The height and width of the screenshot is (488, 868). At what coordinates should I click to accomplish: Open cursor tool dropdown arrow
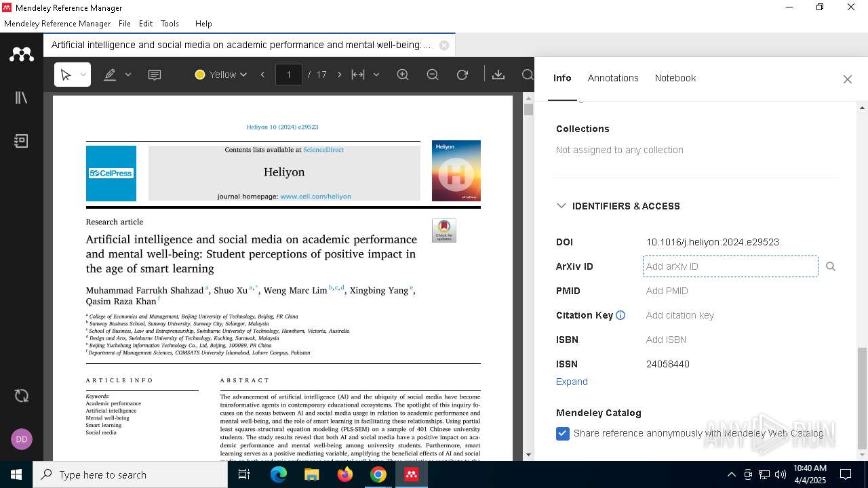coord(83,75)
